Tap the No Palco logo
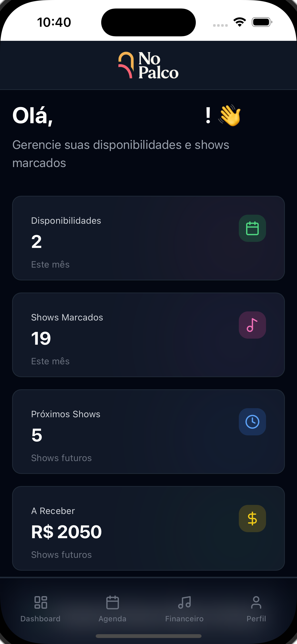The width and height of the screenshot is (297, 644). (148, 65)
